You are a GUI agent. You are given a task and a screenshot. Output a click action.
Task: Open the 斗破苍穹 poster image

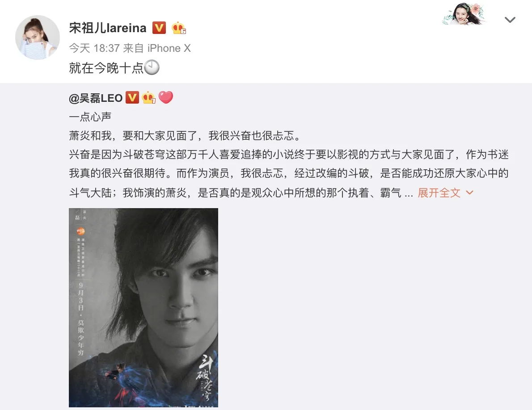144,308
